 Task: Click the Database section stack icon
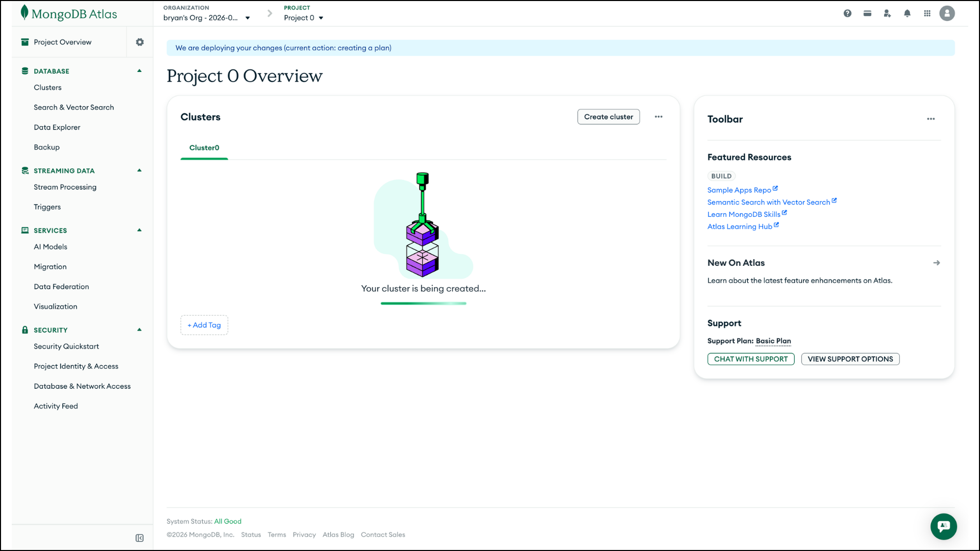click(25, 71)
